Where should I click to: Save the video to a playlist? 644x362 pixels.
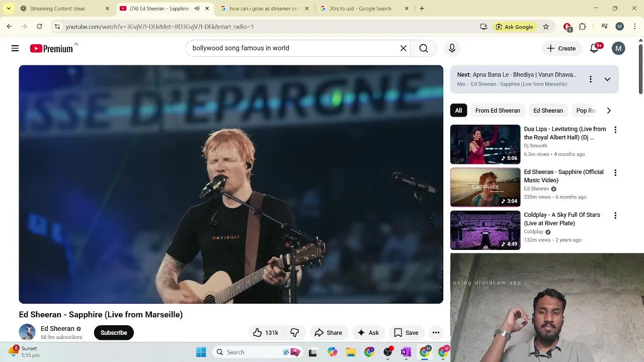(x=406, y=332)
